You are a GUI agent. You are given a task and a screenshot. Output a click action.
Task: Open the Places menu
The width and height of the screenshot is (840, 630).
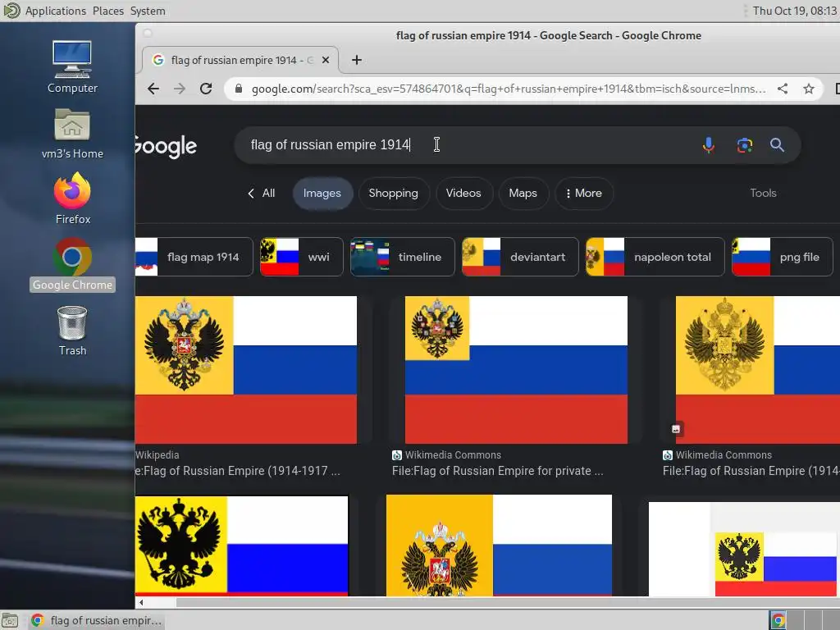[x=108, y=11]
